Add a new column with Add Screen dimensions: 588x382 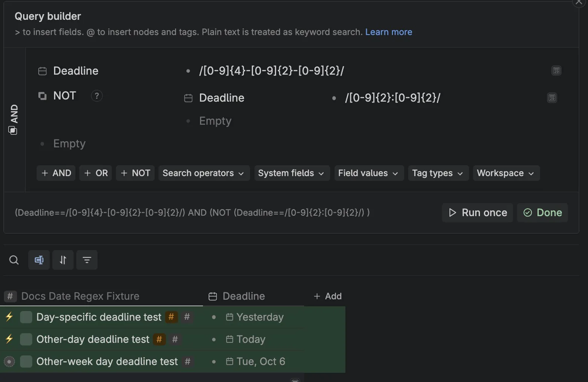click(328, 296)
